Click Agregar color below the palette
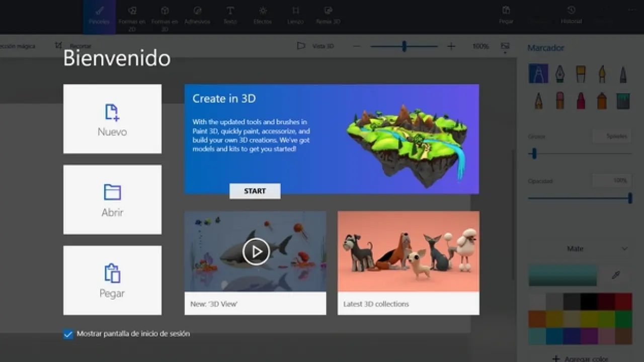Screen dimensions: 644x362 (580, 358)
